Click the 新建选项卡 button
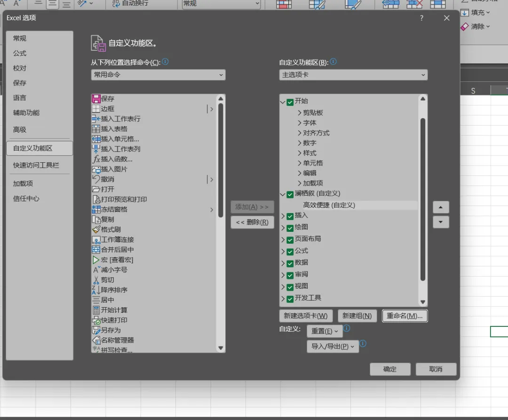This screenshot has width=508, height=420. point(306,316)
